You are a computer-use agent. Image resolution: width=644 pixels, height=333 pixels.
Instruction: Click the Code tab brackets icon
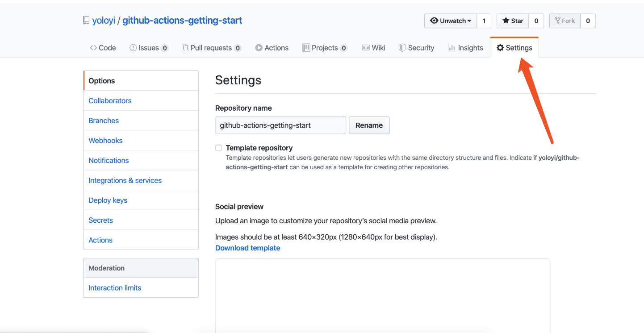coord(93,48)
